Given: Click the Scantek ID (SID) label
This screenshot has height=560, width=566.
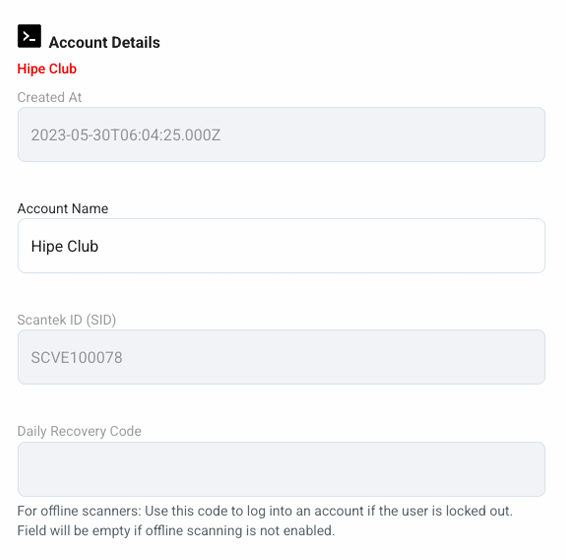Looking at the screenshot, I should pos(67,320).
